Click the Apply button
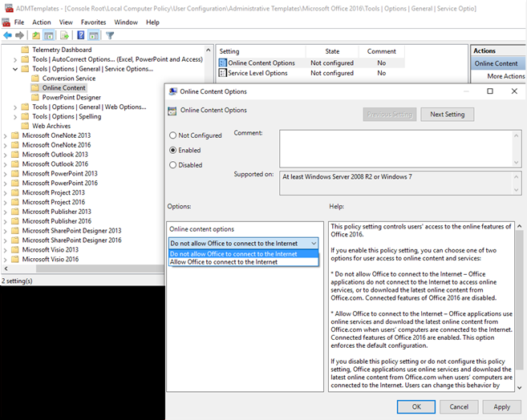This screenshot has height=420, width=527. point(502,406)
